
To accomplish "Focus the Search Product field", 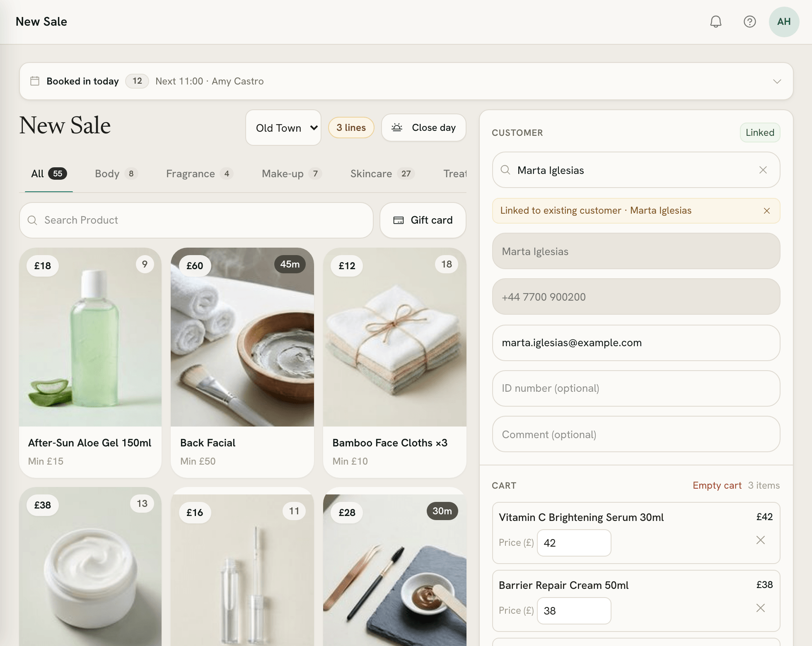I will click(x=196, y=220).
